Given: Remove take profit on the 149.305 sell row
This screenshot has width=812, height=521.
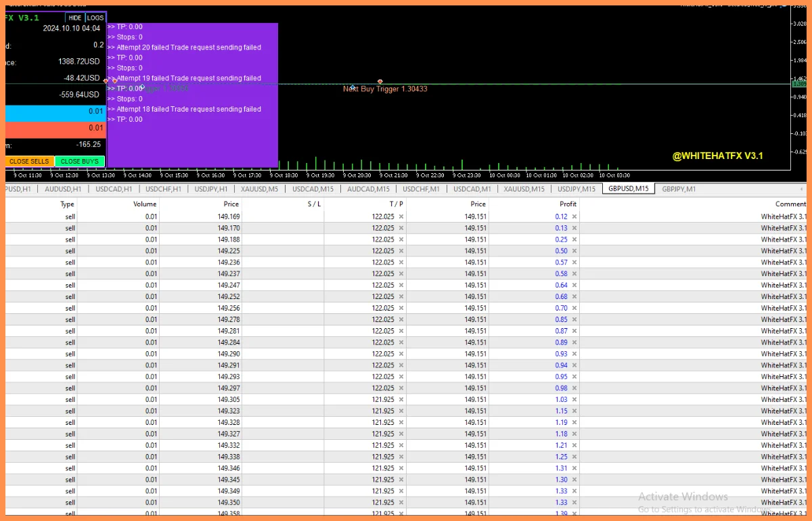Looking at the screenshot, I should point(401,399).
